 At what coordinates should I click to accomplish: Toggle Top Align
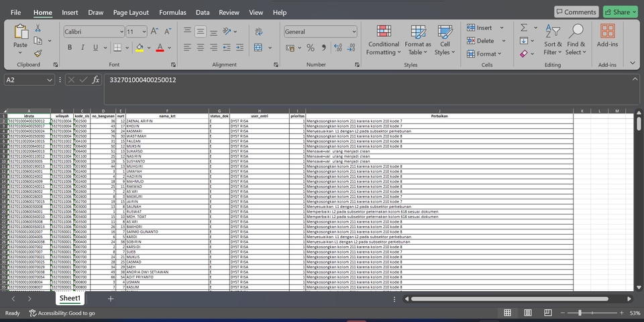click(187, 32)
